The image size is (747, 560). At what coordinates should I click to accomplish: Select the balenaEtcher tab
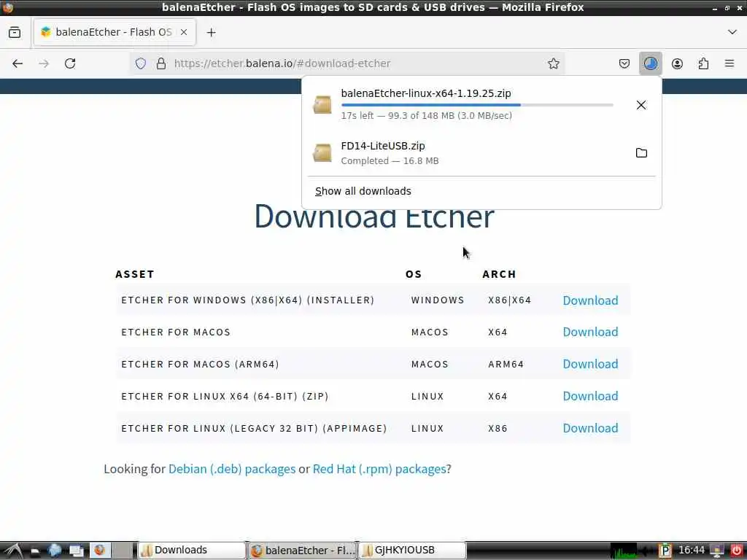point(115,32)
